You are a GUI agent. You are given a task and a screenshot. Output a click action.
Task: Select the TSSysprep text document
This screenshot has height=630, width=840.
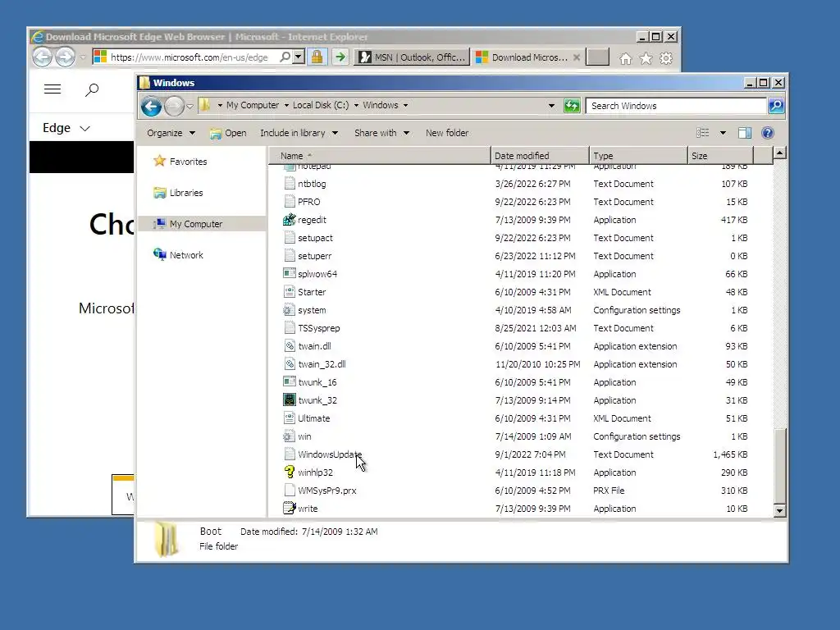click(319, 328)
